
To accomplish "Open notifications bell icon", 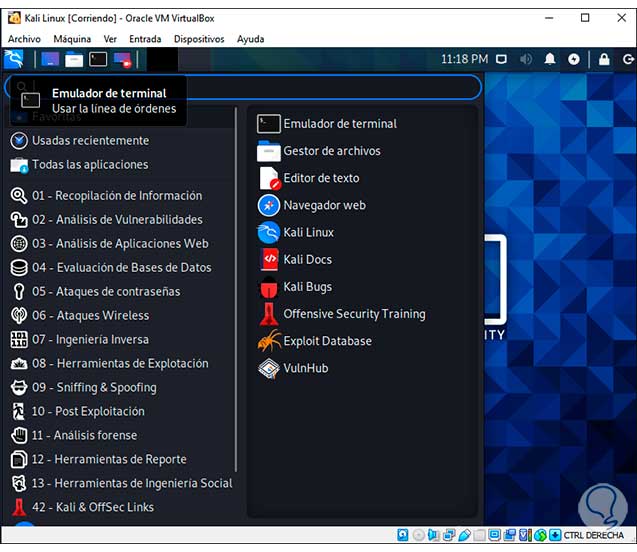I will [550, 59].
